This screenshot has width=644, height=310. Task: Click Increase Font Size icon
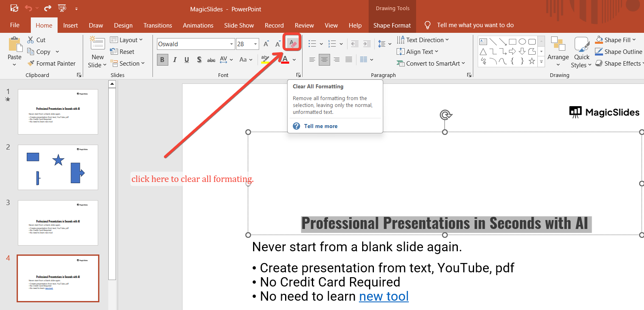[x=266, y=44]
